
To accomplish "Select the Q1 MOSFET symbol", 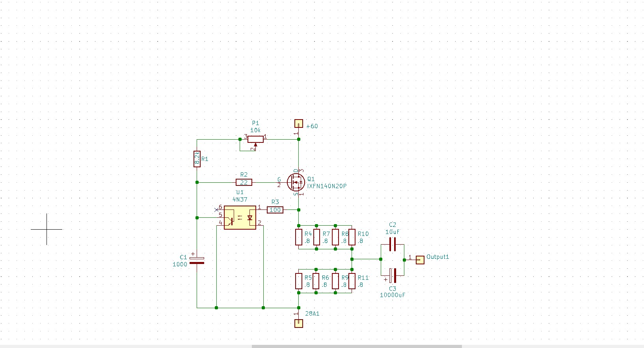I will pos(296,182).
